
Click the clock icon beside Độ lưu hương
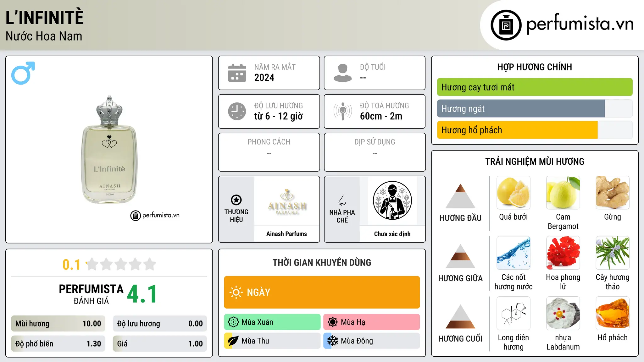click(237, 111)
